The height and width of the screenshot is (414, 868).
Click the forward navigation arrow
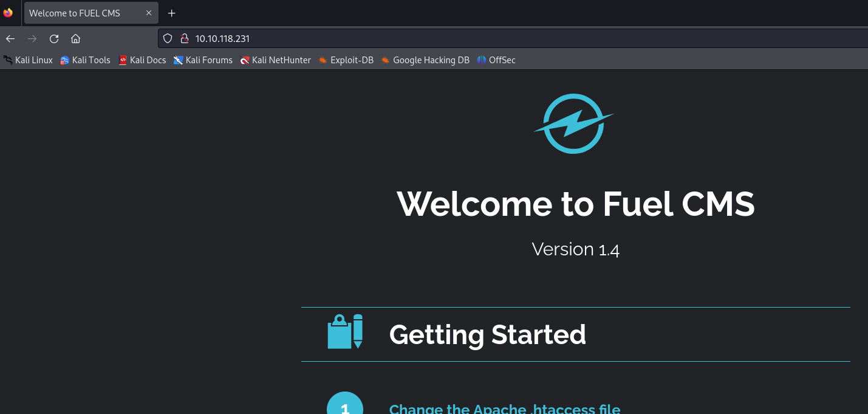tap(32, 39)
